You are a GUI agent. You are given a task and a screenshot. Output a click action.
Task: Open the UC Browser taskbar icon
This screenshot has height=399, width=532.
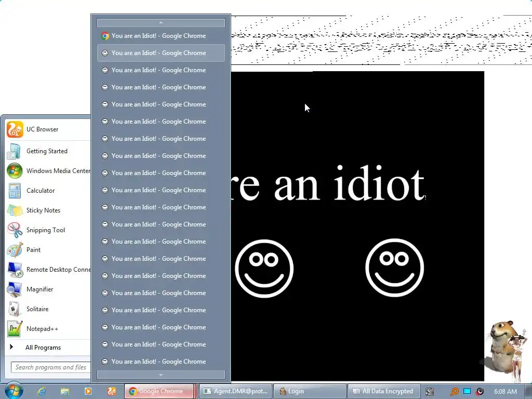click(x=112, y=391)
